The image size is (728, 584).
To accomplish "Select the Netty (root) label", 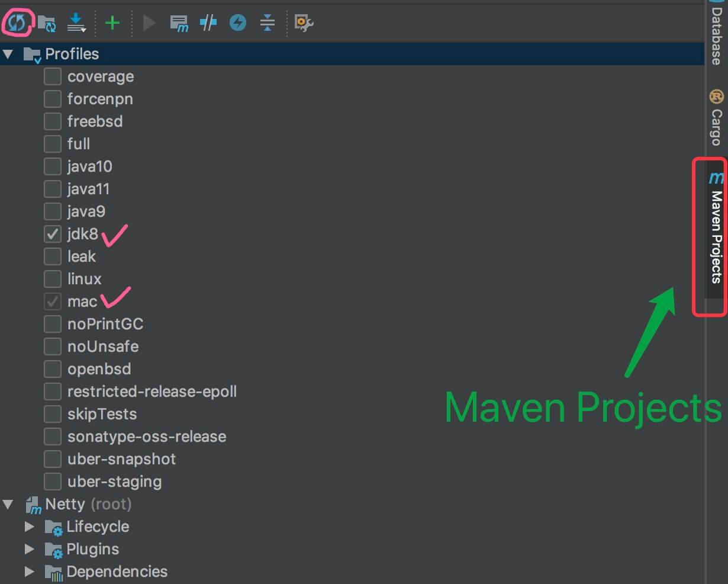I will (88, 504).
